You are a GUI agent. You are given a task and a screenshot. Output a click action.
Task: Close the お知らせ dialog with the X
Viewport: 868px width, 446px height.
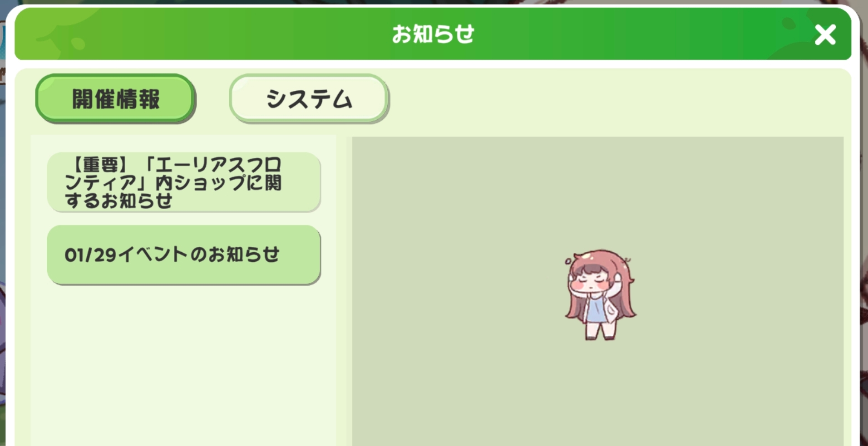[x=825, y=34]
